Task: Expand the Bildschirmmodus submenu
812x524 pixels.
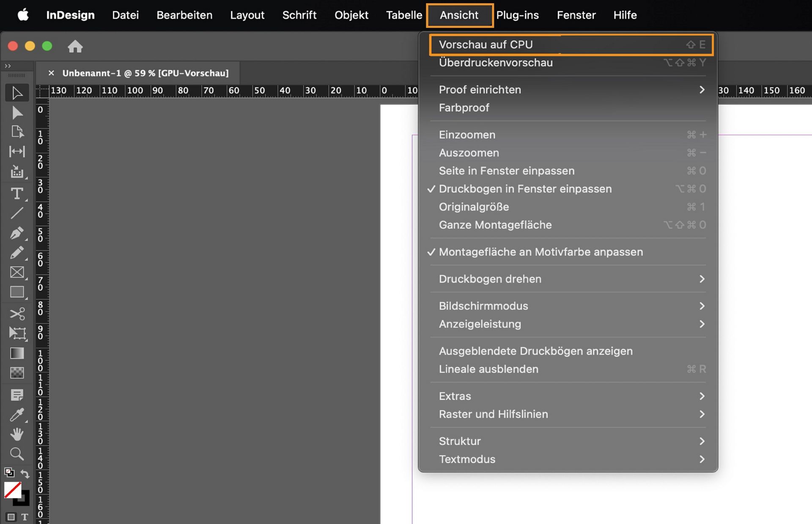Action: [x=483, y=306]
